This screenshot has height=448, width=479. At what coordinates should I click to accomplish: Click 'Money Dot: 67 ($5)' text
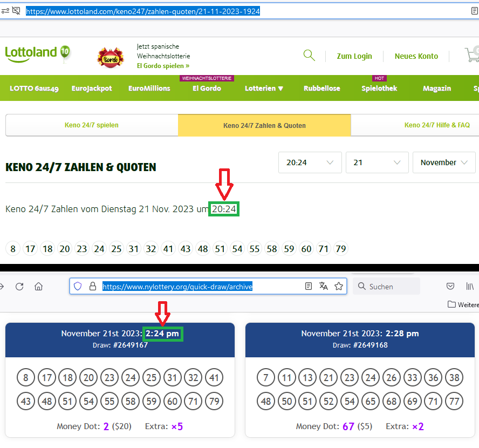click(334, 426)
